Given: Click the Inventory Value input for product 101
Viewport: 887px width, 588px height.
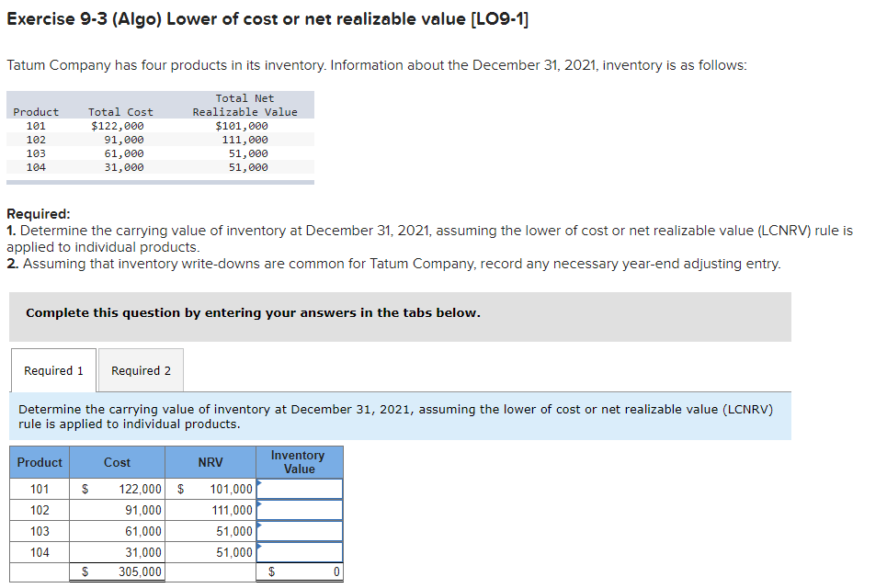Looking at the screenshot, I should (x=299, y=489).
